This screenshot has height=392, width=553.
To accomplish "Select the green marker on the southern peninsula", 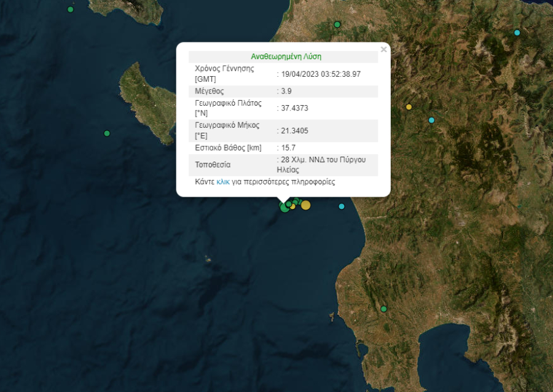I will pyautogui.click(x=383, y=309).
